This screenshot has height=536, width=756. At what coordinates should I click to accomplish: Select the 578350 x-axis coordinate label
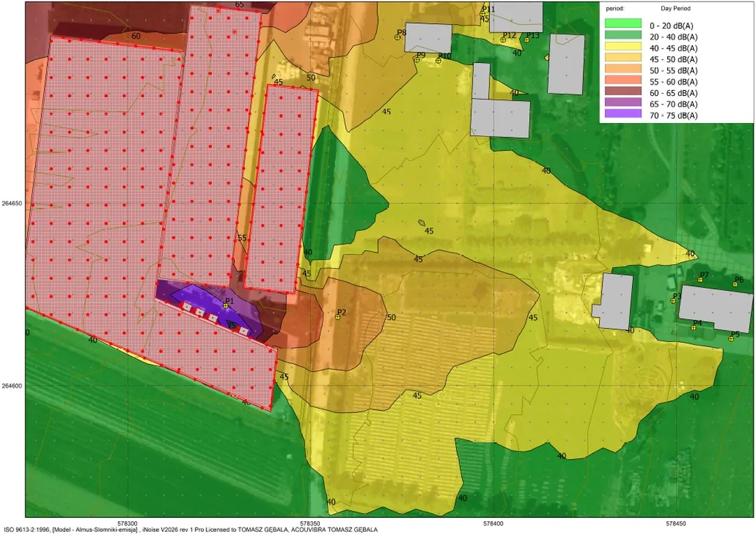(310, 523)
